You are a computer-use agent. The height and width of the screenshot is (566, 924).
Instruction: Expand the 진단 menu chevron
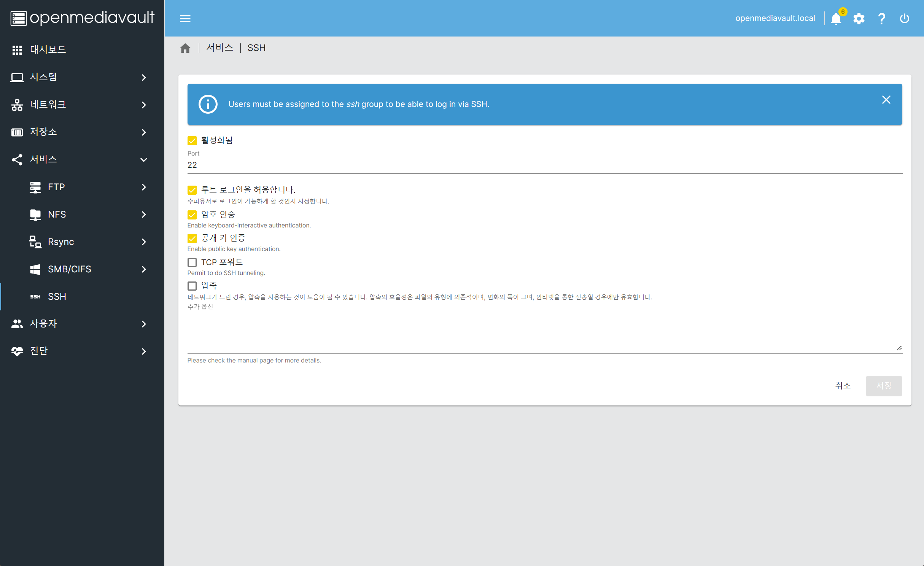(x=144, y=351)
